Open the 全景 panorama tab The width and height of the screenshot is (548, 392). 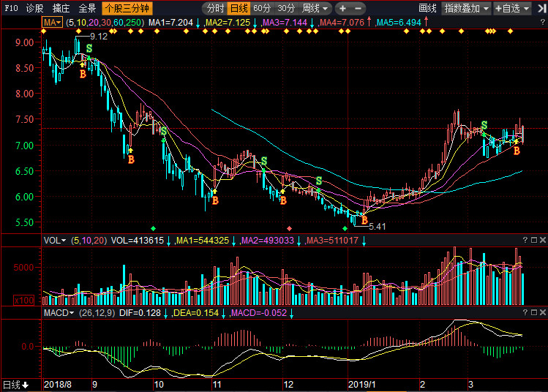[87, 9]
